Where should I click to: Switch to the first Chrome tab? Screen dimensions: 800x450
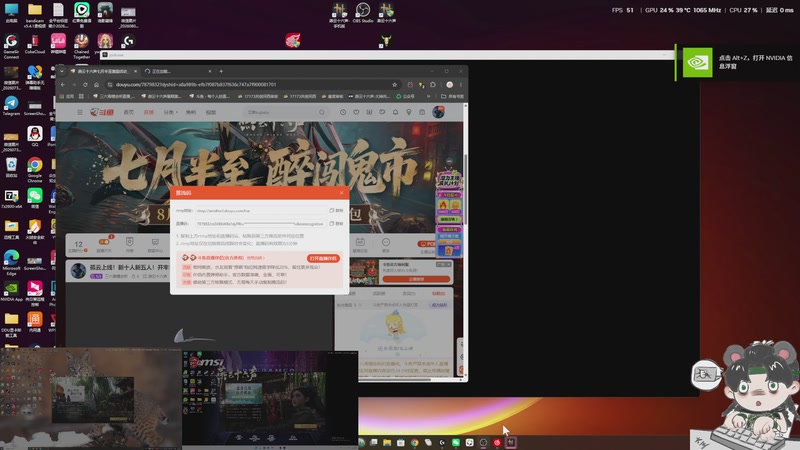coord(104,71)
